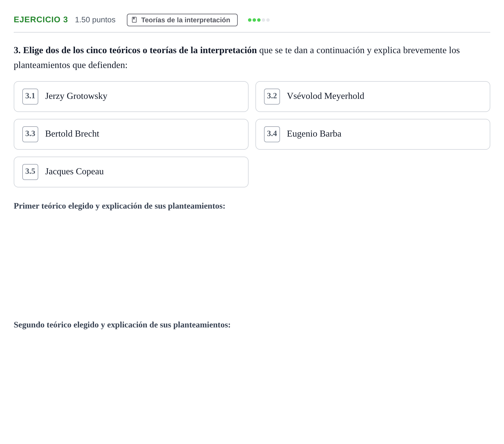The image size is (504, 444).
Task: Click the 3.4 number badge
Action: pyautogui.click(x=272, y=134)
